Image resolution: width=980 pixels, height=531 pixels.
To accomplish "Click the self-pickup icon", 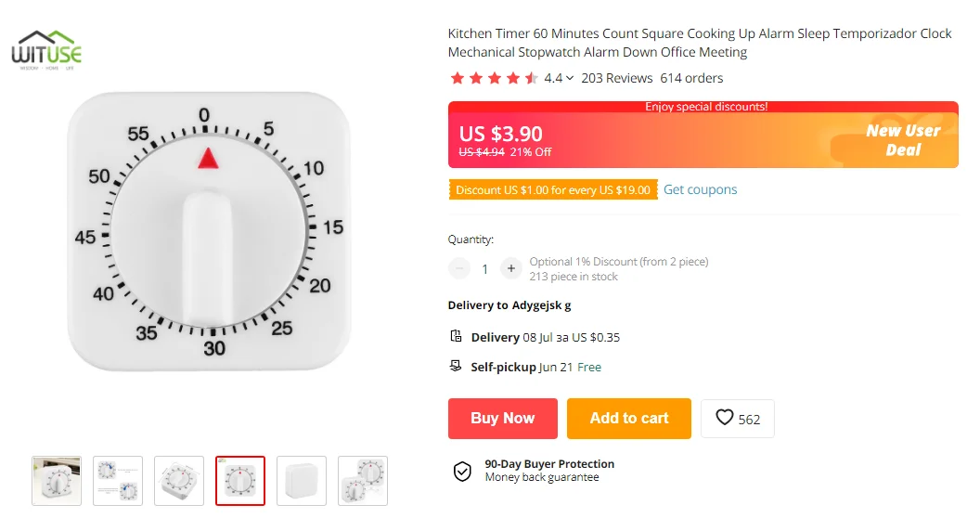I will pos(456,366).
